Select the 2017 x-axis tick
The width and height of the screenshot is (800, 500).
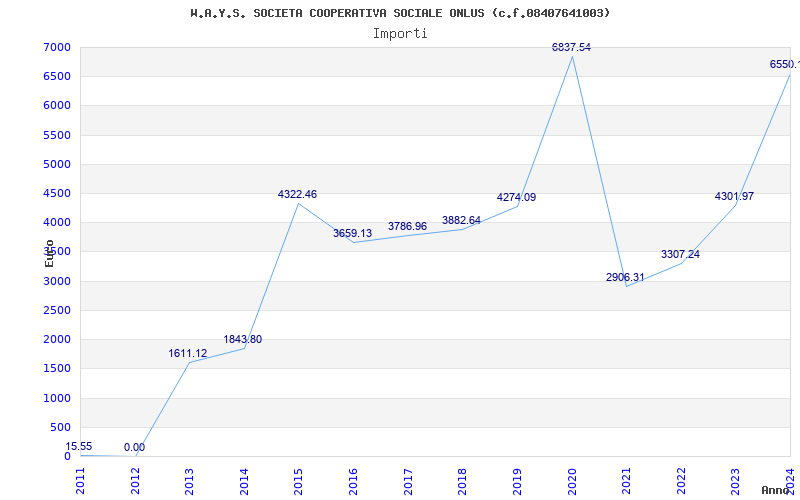[x=408, y=481]
